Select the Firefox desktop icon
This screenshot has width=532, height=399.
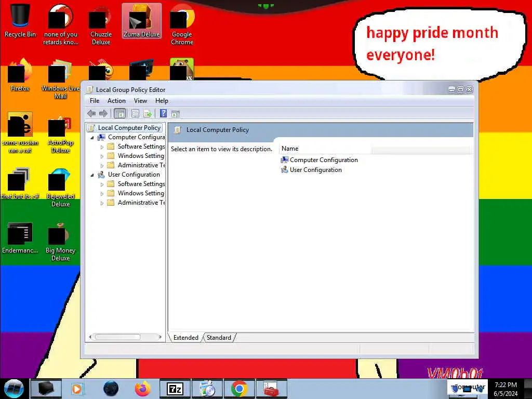tap(20, 75)
